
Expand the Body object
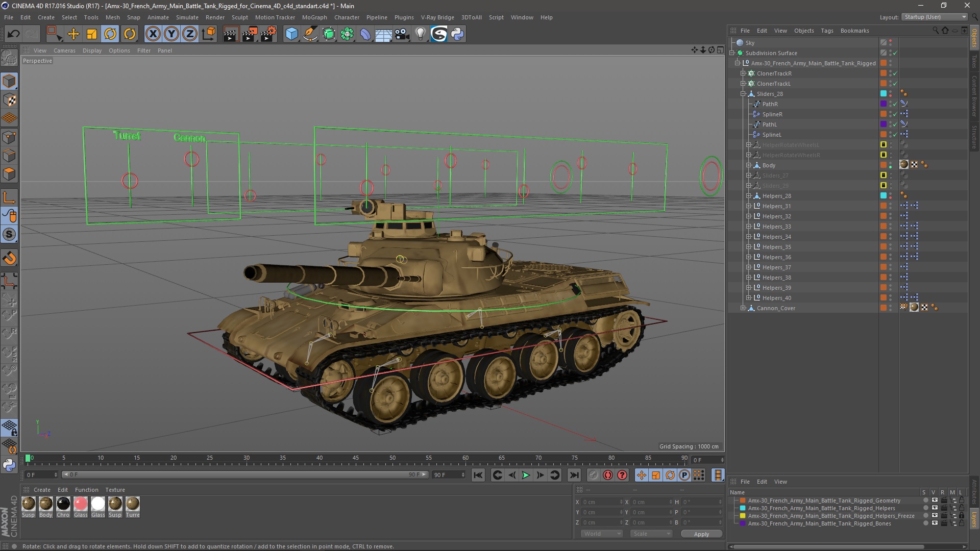tap(749, 165)
